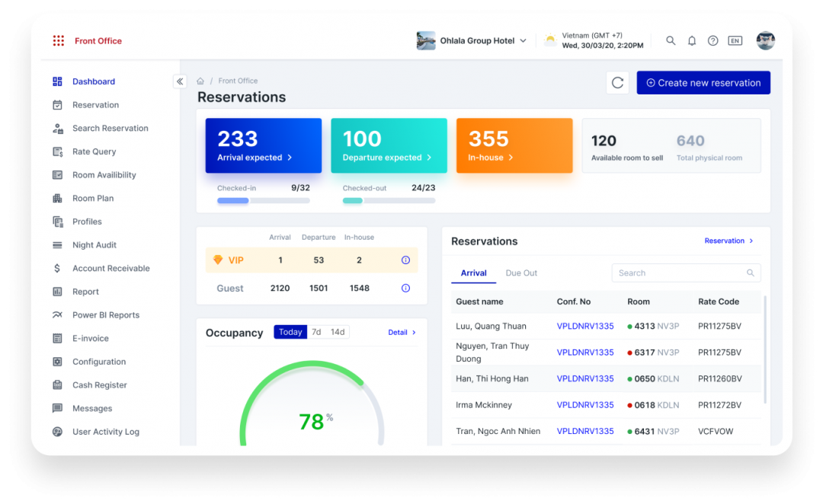823x504 pixels.
Task: Switch occupancy view to Today
Action: pyautogui.click(x=290, y=332)
